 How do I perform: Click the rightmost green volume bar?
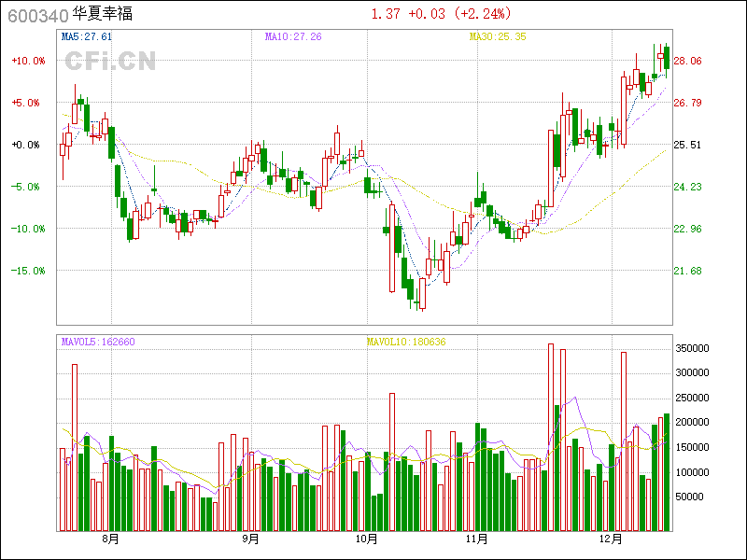665,472
